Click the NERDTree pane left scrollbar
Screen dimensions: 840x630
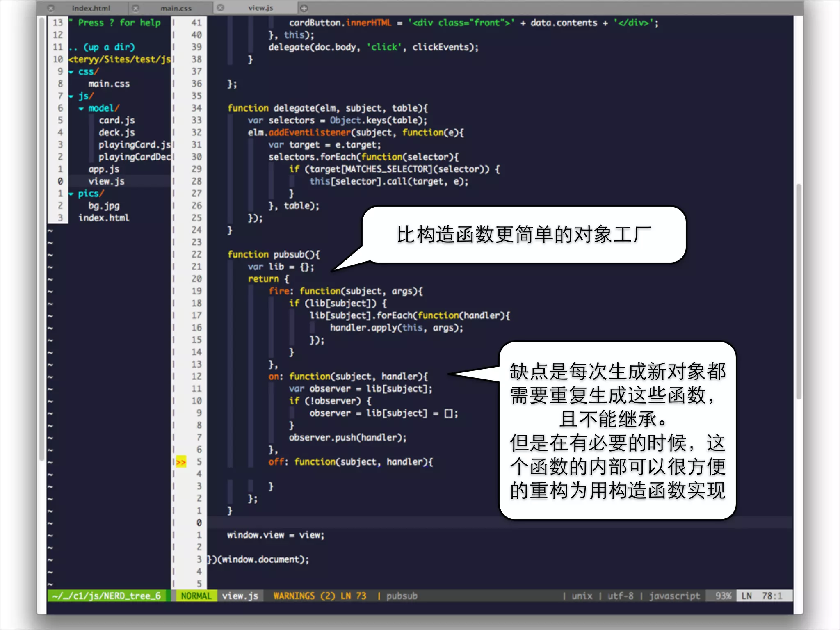[x=41, y=240]
